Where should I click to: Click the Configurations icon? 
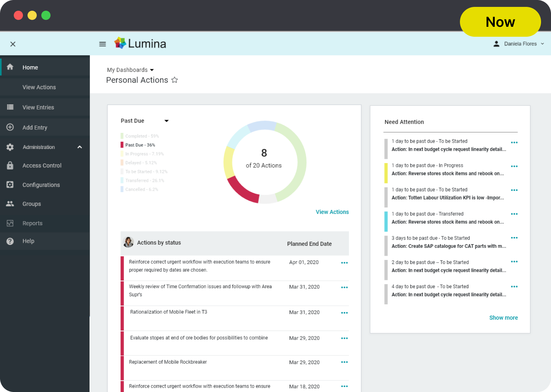pos(10,185)
